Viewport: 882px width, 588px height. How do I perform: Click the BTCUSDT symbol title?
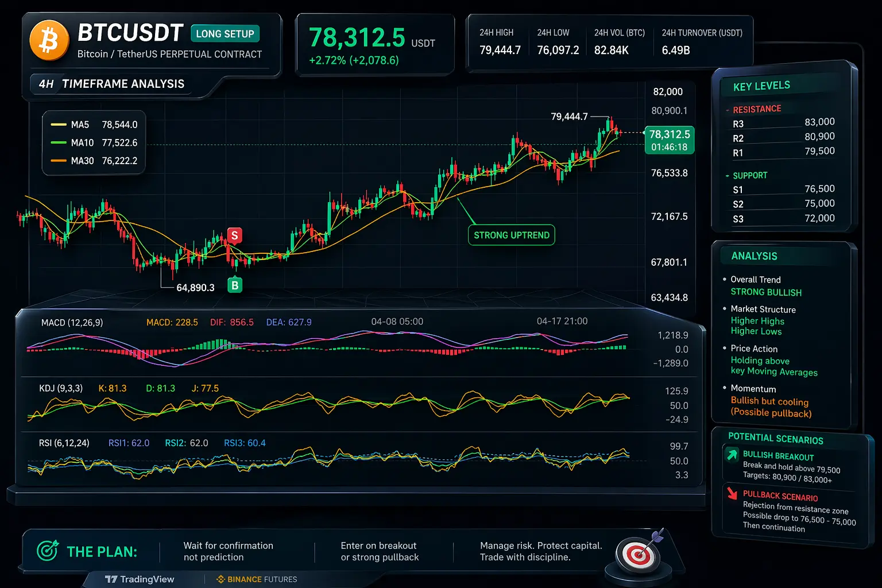[130, 33]
